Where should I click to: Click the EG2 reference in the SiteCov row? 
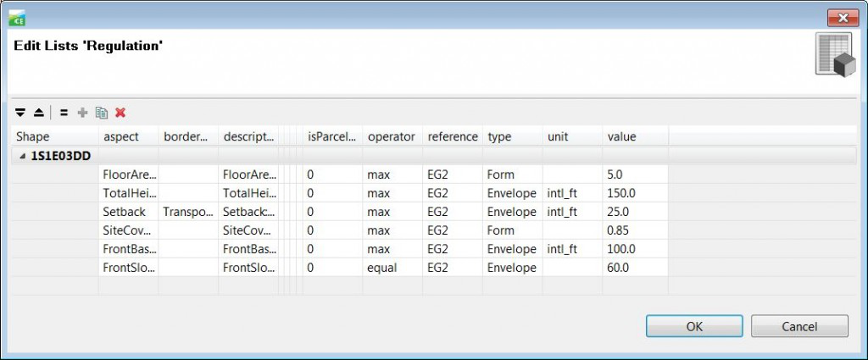click(x=453, y=230)
